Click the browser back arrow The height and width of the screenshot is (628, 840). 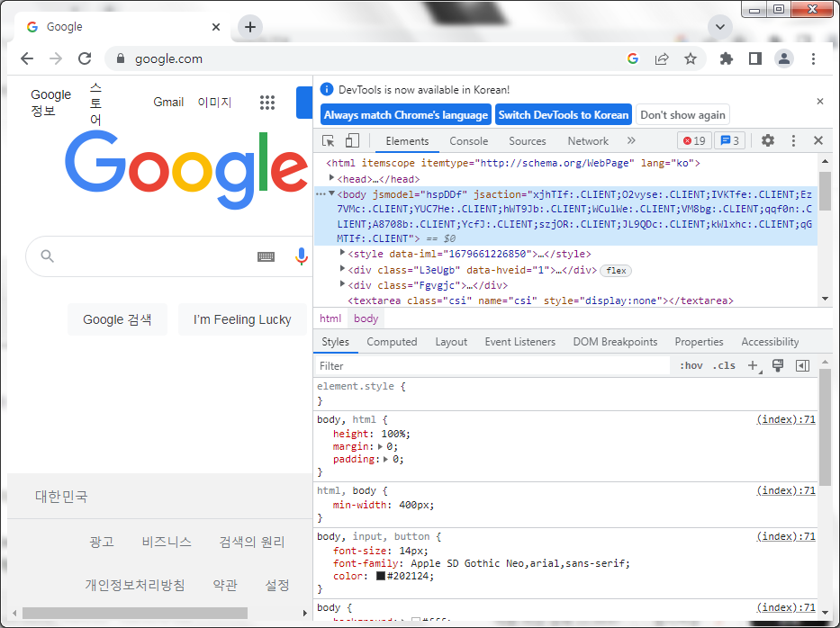tap(27, 58)
